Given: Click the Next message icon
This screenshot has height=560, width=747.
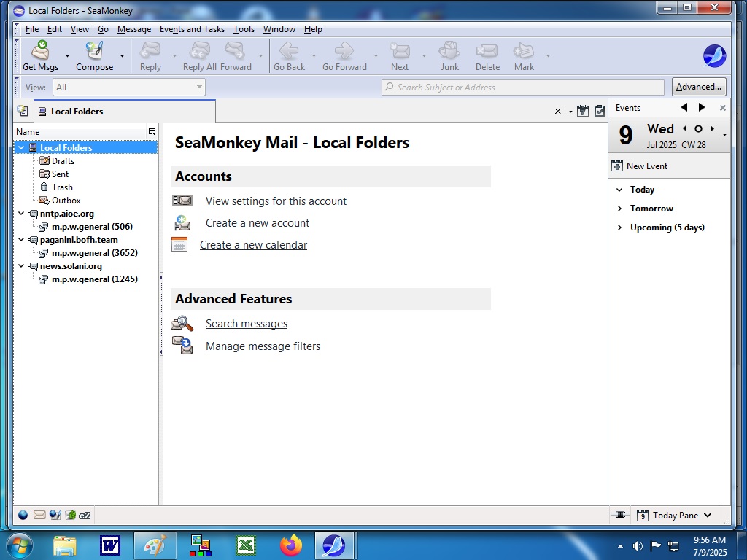Looking at the screenshot, I should [x=399, y=50].
